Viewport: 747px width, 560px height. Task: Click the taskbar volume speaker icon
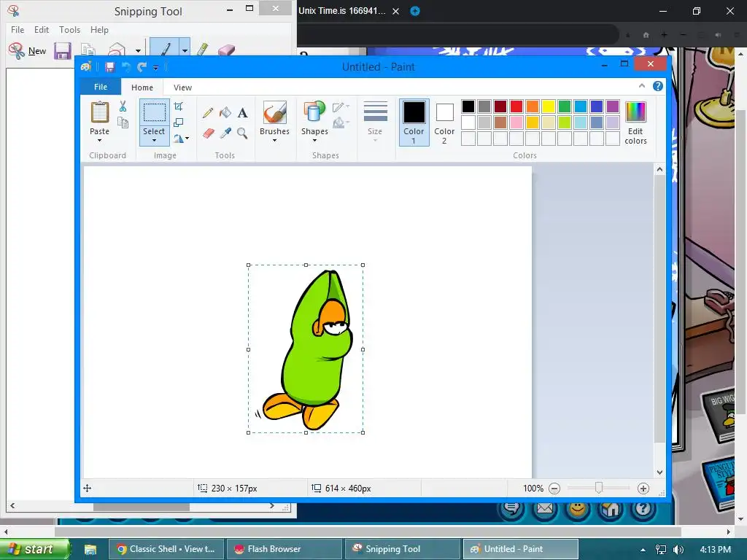[679, 550]
